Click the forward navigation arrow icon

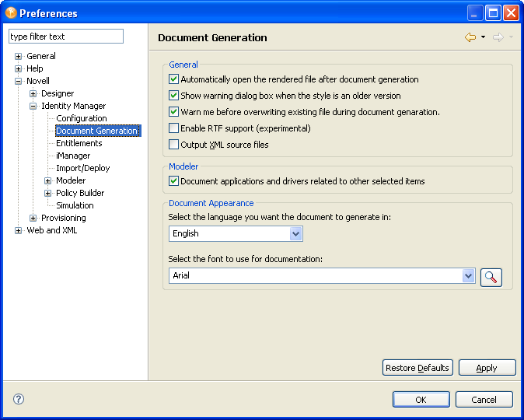498,37
